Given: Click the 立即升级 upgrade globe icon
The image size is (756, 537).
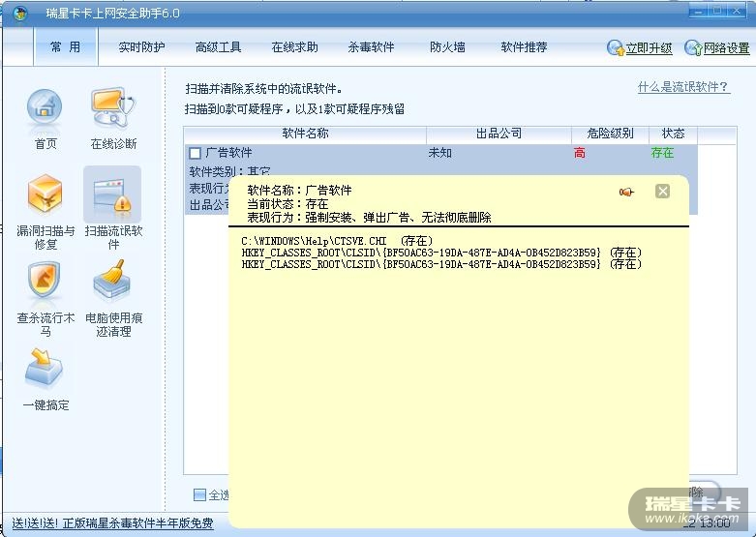Looking at the screenshot, I should tap(616, 47).
